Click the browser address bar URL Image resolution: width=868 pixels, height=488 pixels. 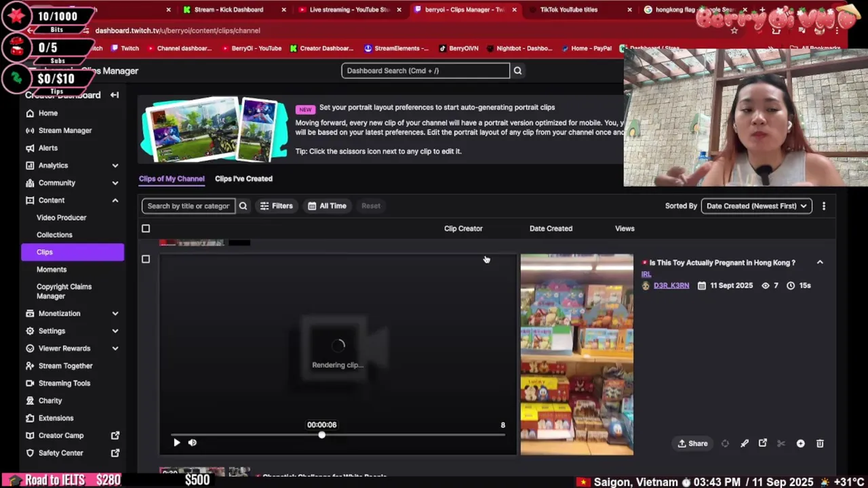tap(178, 30)
